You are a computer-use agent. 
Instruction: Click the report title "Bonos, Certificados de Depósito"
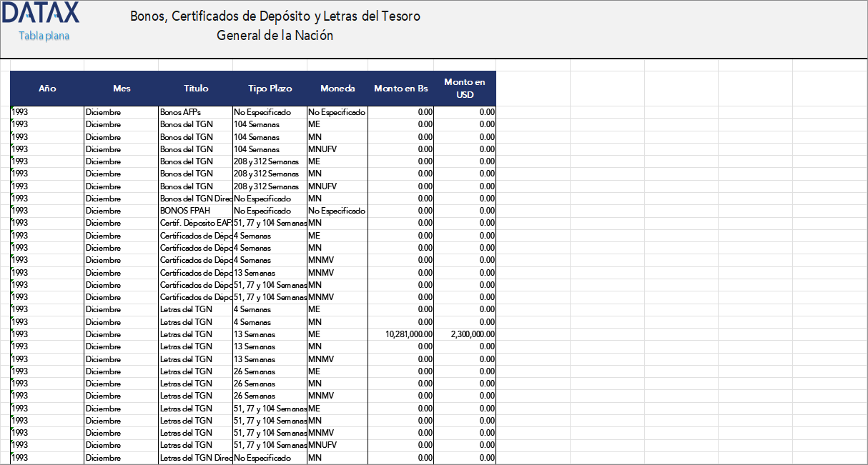pos(275,16)
